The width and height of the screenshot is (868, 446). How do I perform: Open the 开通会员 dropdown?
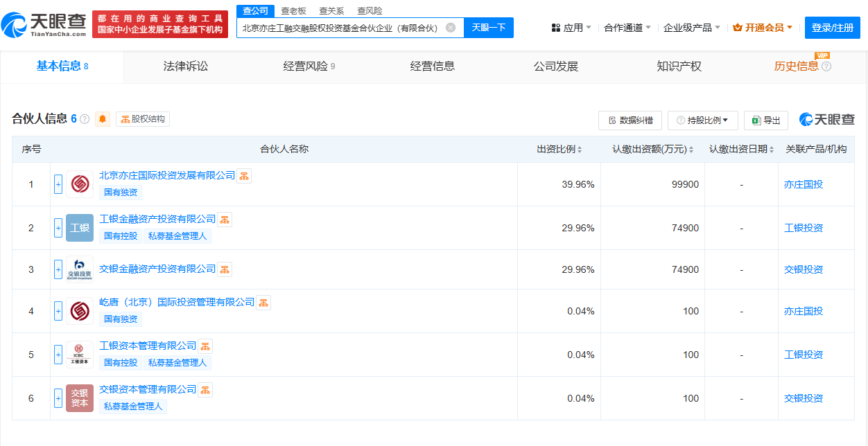tap(763, 28)
